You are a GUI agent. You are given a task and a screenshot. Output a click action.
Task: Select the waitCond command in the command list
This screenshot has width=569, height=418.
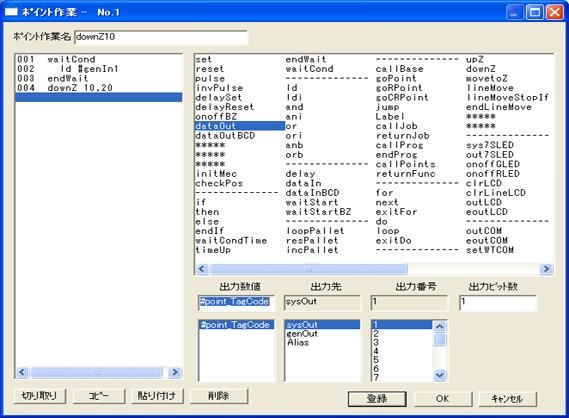(309, 69)
